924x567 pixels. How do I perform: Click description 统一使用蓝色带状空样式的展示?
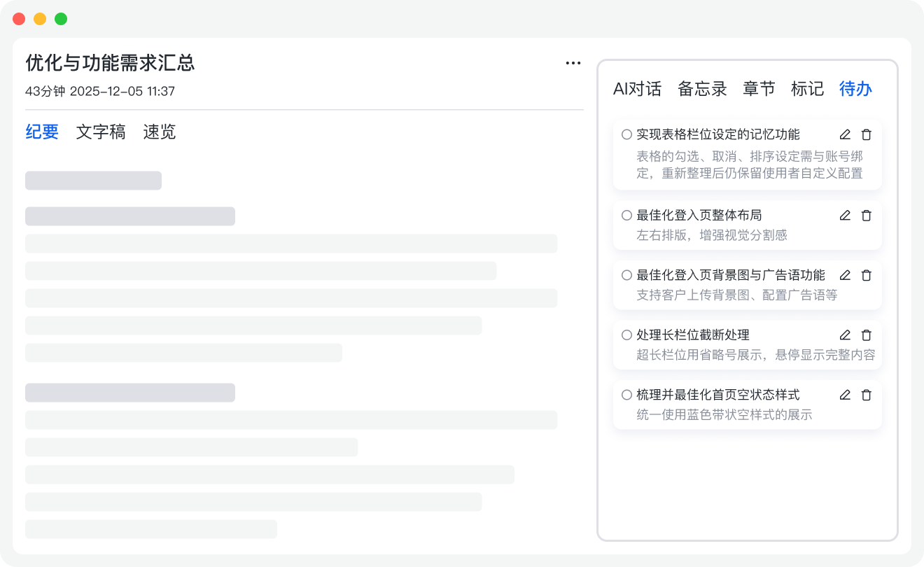pyautogui.click(x=724, y=414)
